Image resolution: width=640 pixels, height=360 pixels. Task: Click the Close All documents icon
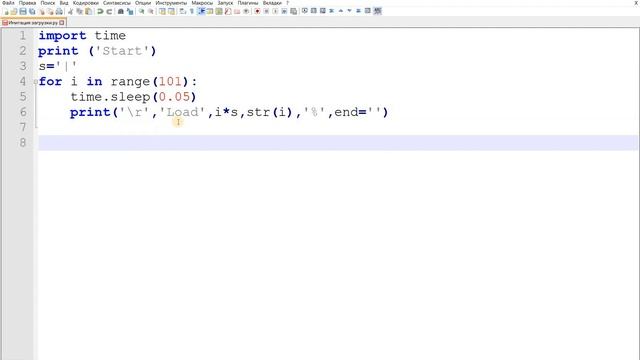[x=50, y=11]
